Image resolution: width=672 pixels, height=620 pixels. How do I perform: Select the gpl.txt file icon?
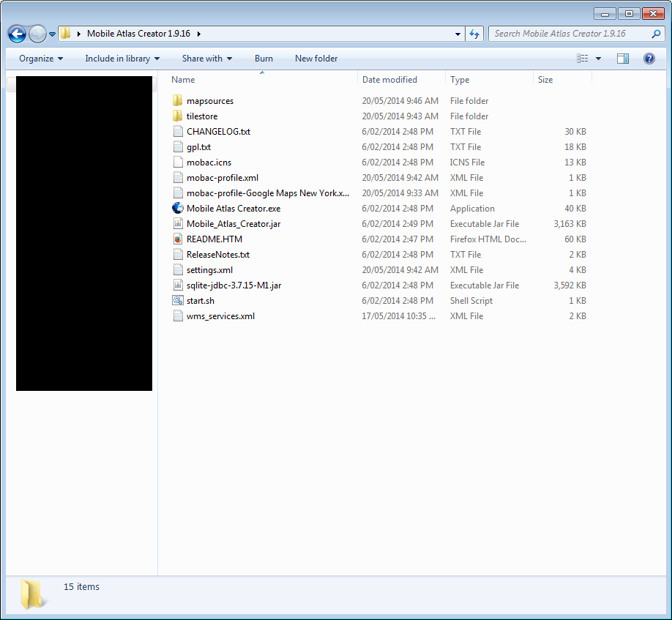(x=178, y=147)
